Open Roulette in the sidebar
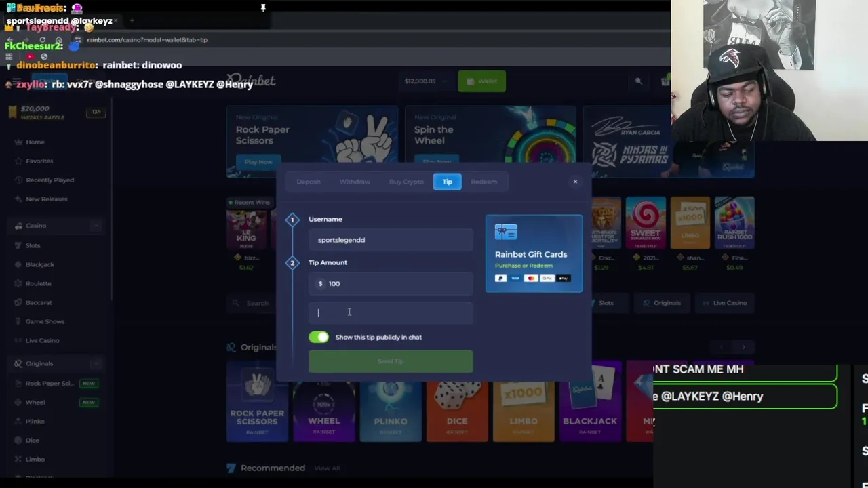The image size is (868, 488). point(38,283)
